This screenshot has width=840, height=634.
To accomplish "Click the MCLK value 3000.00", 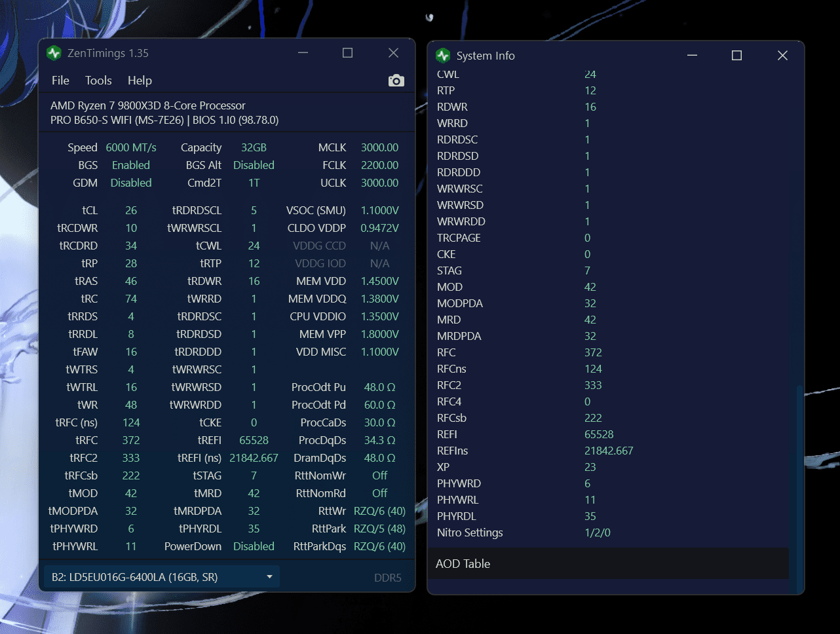I will (x=379, y=147).
